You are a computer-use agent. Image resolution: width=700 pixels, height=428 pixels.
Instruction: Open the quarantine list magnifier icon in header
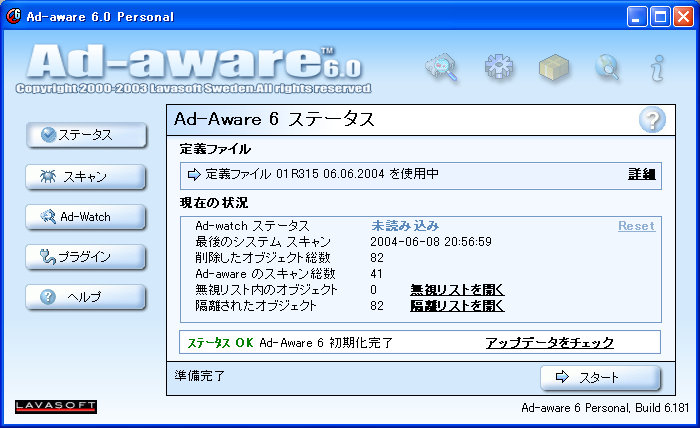[441, 68]
